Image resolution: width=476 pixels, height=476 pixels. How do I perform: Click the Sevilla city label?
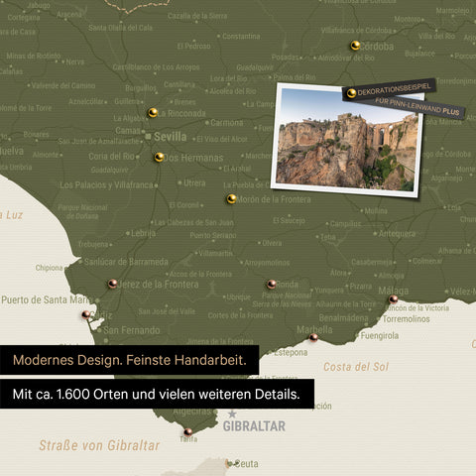tap(171, 137)
